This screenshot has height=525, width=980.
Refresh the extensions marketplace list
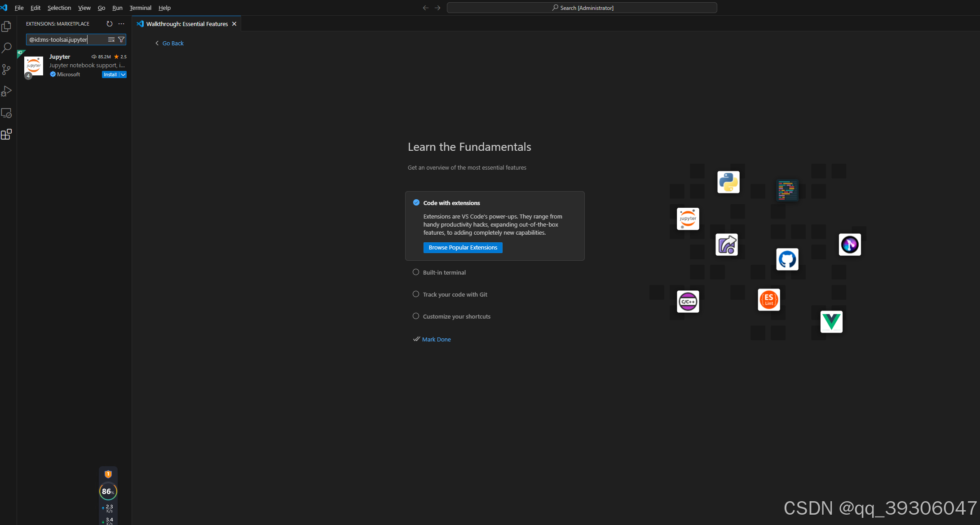pos(110,24)
